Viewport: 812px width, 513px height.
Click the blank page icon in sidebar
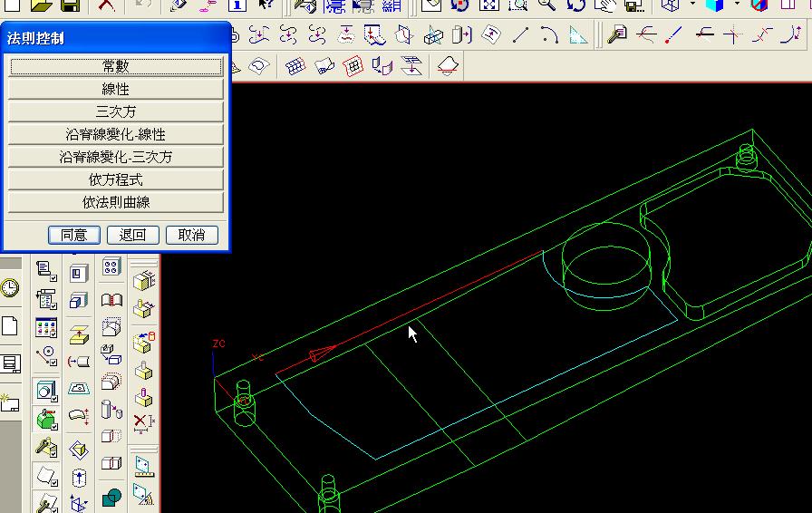click(9, 326)
